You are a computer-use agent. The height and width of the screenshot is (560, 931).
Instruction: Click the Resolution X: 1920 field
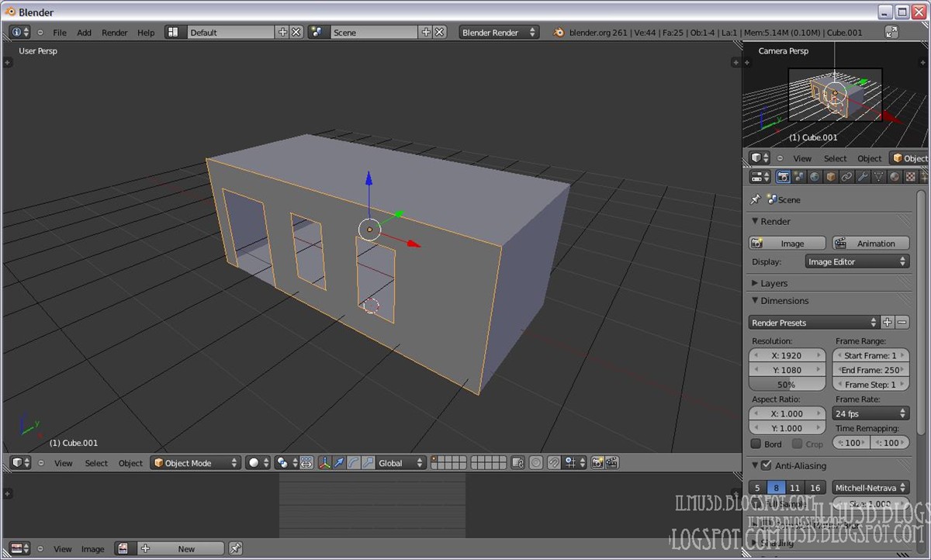[x=787, y=355]
